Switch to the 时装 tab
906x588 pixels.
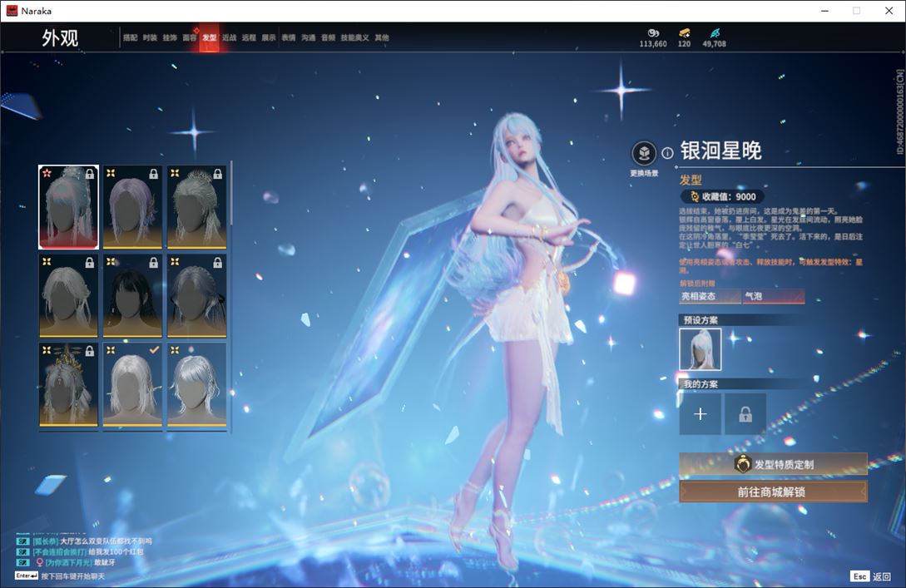pyautogui.click(x=150, y=37)
